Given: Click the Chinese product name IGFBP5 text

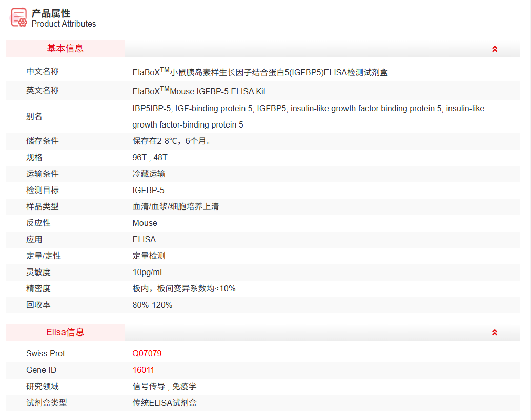Looking at the screenshot, I should click(x=260, y=72).
